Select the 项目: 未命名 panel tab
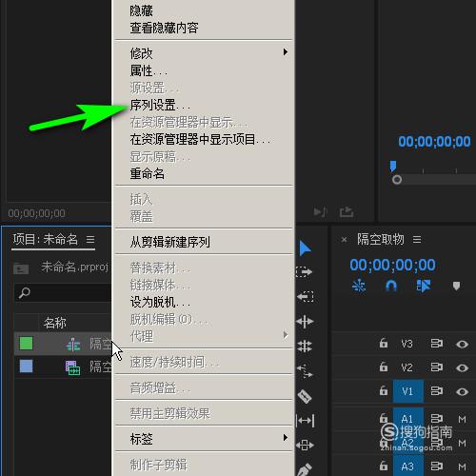 [x=46, y=239]
